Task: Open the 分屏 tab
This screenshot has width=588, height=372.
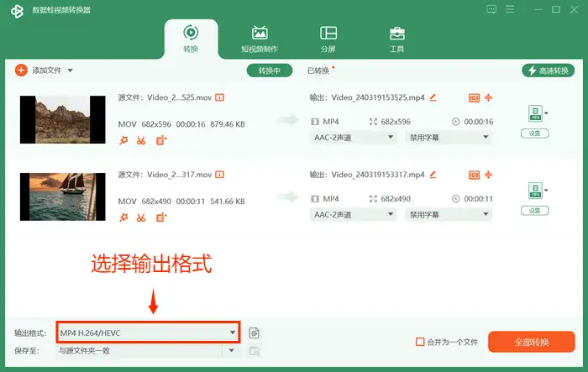Action: [x=328, y=39]
